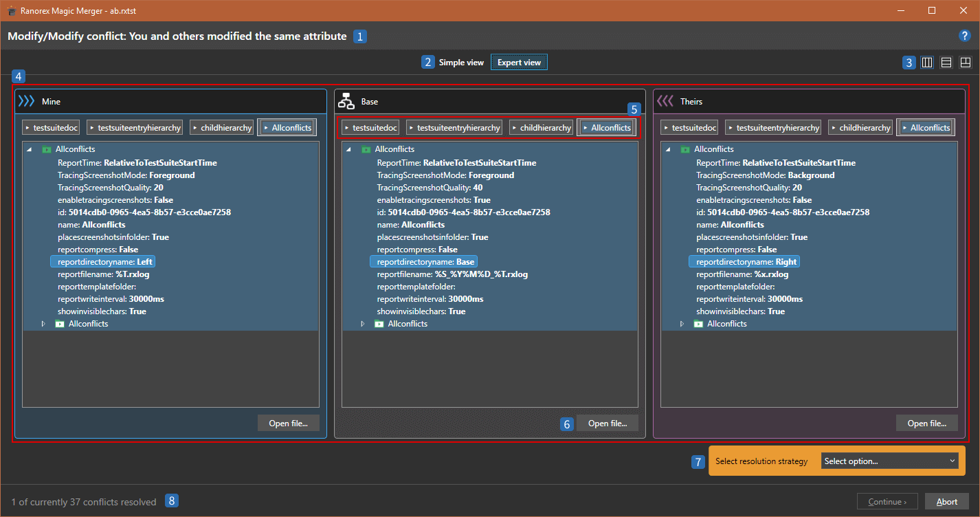The height and width of the screenshot is (517, 980).
Task: Collapse root Allconflicts node in Theirs
Action: pos(667,149)
